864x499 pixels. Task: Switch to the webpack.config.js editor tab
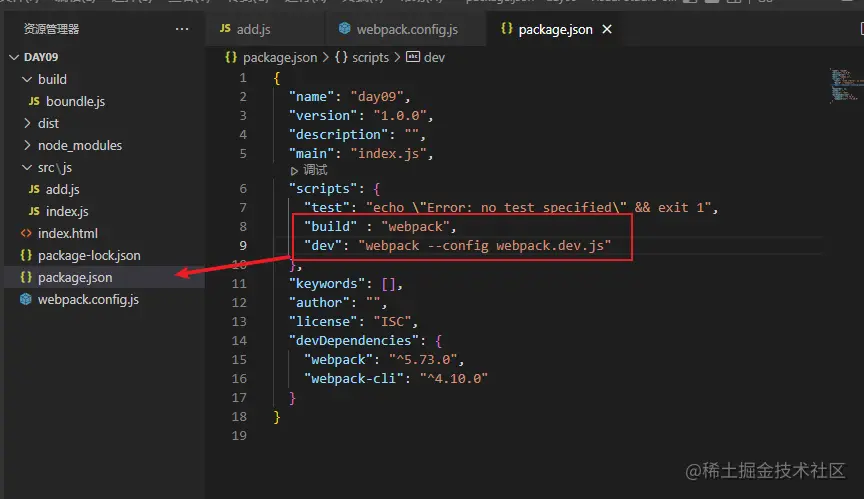coord(406,29)
